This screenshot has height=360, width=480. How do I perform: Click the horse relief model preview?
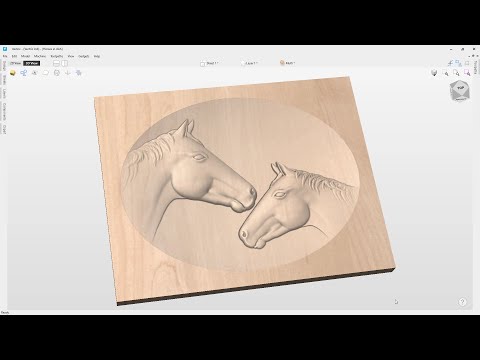point(244,190)
